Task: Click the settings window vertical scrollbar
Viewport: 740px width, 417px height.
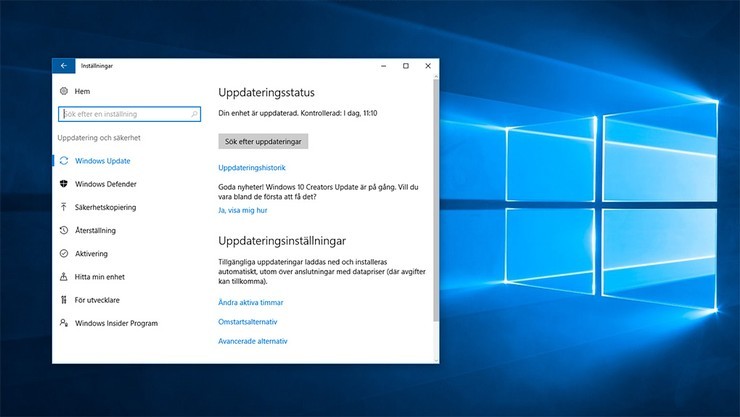Action: (436, 200)
